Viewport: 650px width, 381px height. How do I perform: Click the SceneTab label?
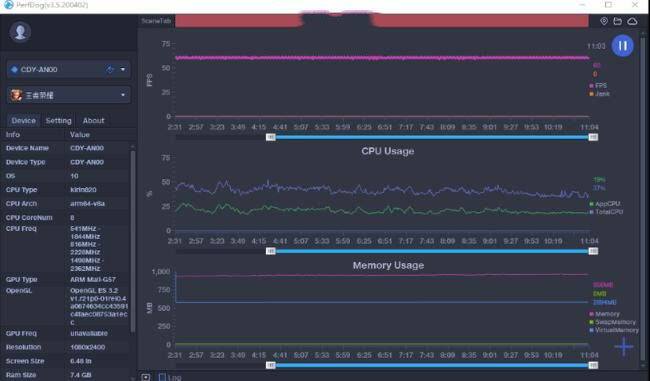tap(156, 21)
